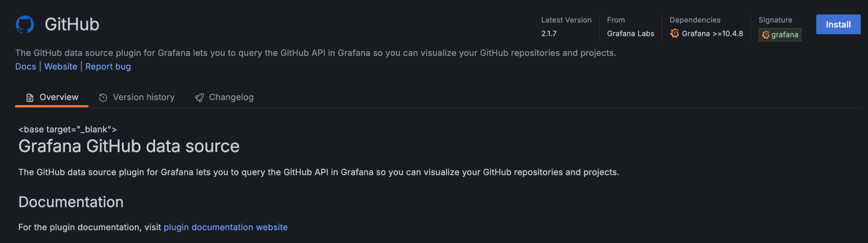Visit the plugin documentation website link

point(225,227)
